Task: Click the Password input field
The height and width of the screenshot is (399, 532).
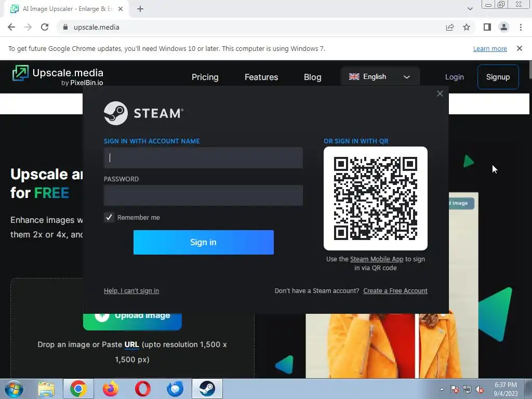Action: (203, 195)
